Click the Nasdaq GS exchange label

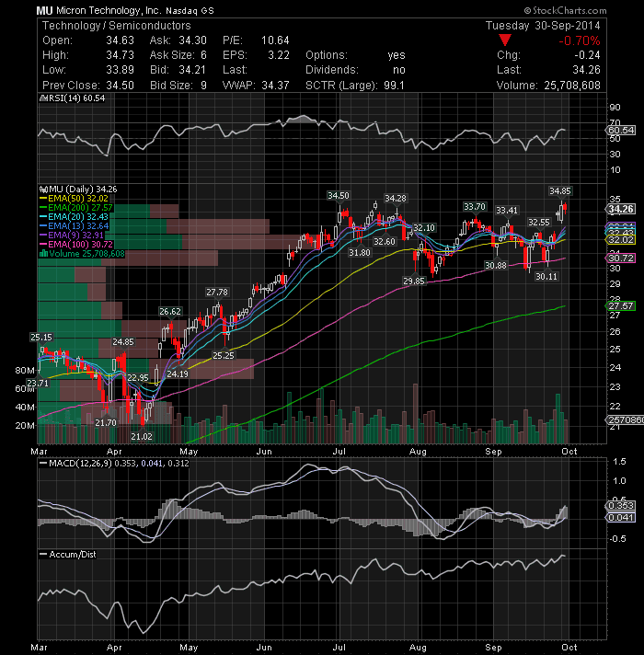[x=190, y=11]
